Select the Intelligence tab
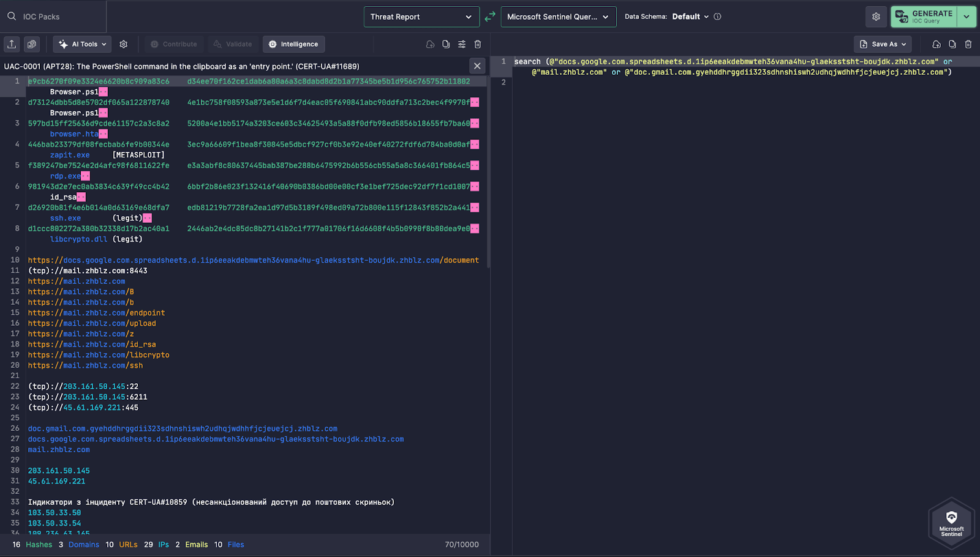The height and width of the screenshot is (557, 980). 294,44
